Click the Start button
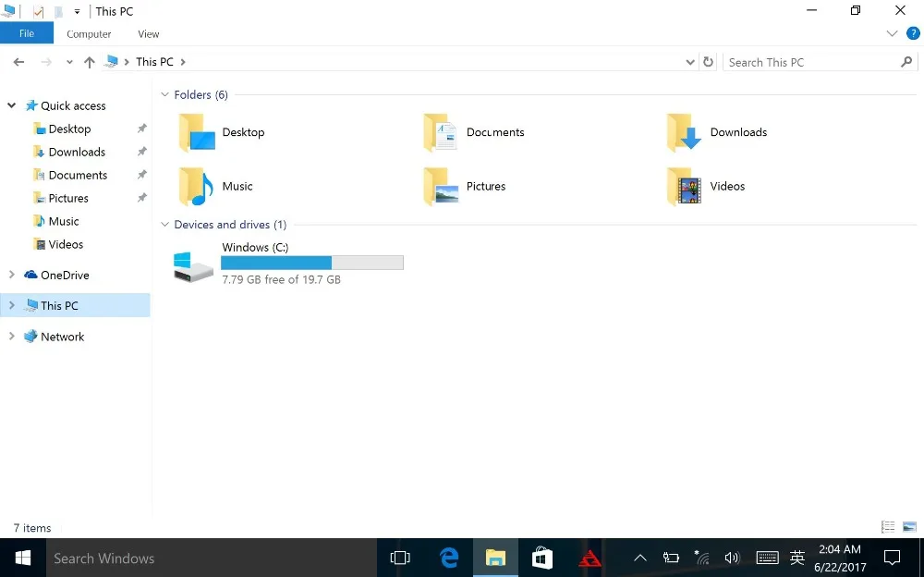The width and height of the screenshot is (924, 577). (x=23, y=558)
